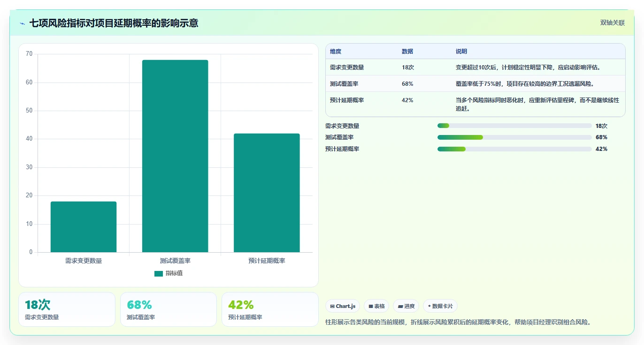Click the 68% value beside progress bar
The image size is (644, 345).
coord(601,137)
